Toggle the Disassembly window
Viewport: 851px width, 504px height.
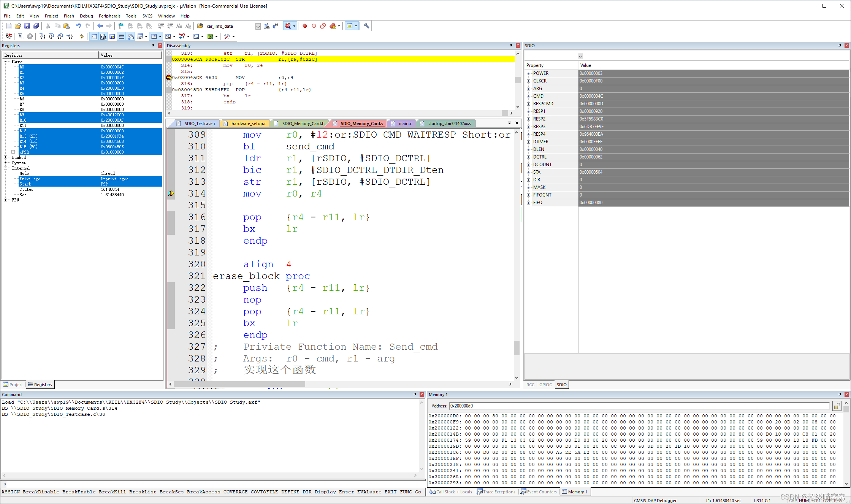coord(103,36)
